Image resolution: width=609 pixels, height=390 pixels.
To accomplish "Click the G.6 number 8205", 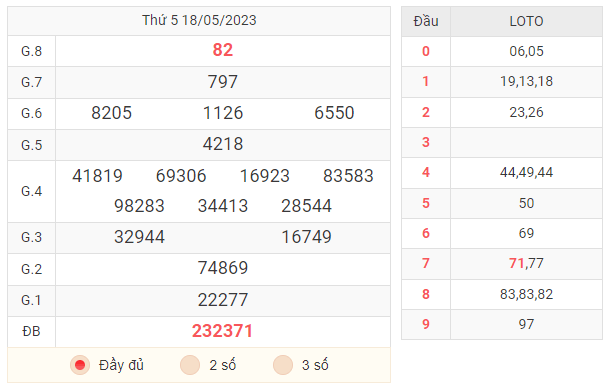I will coord(111,113).
